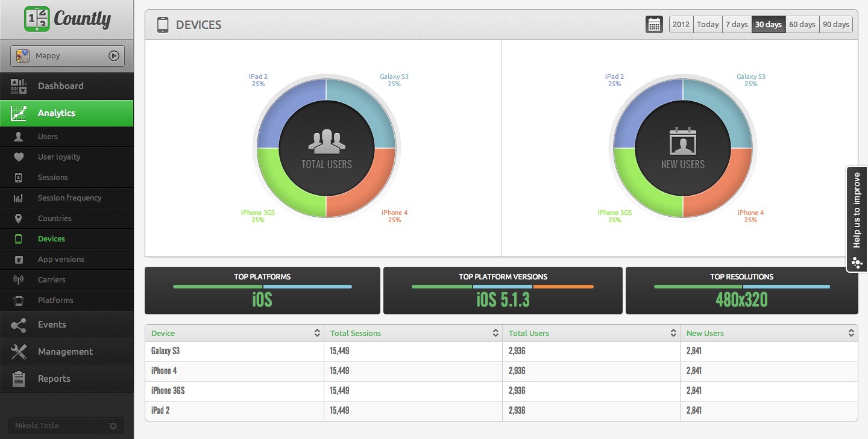Open Carriers page
The image size is (868, 439).
click(x=66, y=280)
